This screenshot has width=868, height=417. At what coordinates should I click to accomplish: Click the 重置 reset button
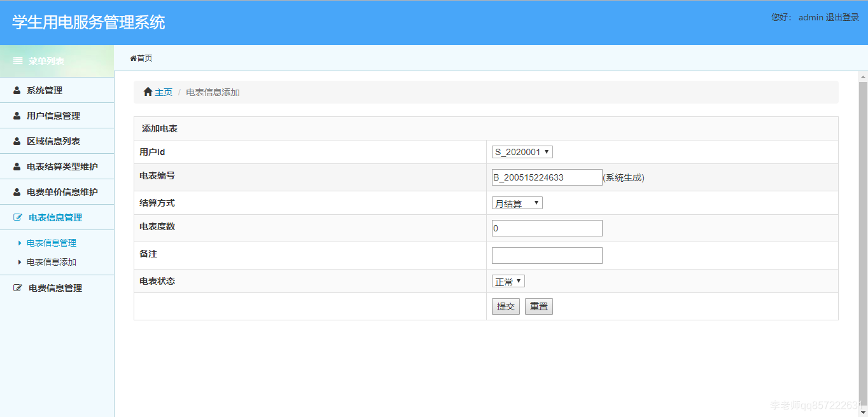coord(538,306)
